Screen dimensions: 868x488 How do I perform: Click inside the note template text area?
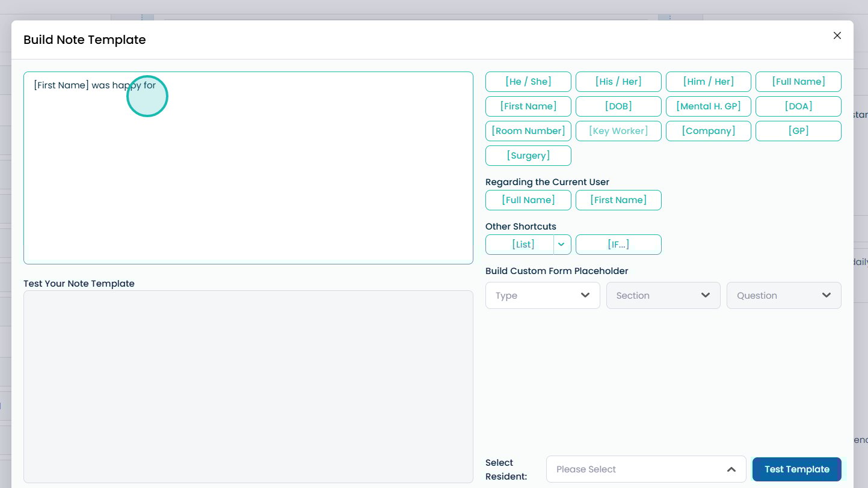click(x=248, y=180)
